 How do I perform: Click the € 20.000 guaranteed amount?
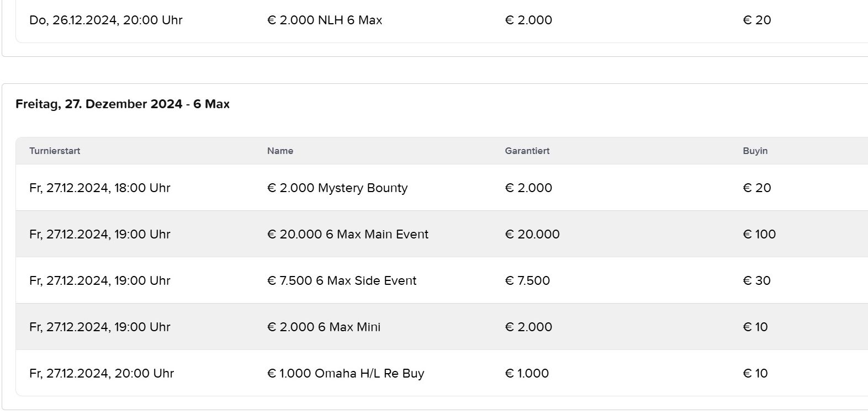532,234
